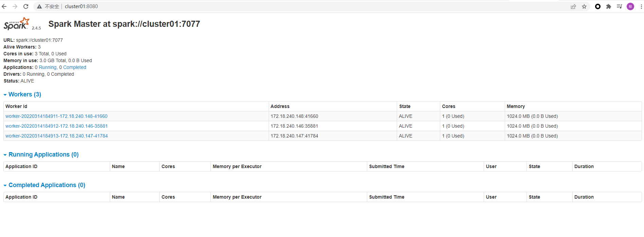Image resolution: width=644 pixels, height=237 pixels.
Task: Click the Apache Spark logo
Action: [17, 24]
